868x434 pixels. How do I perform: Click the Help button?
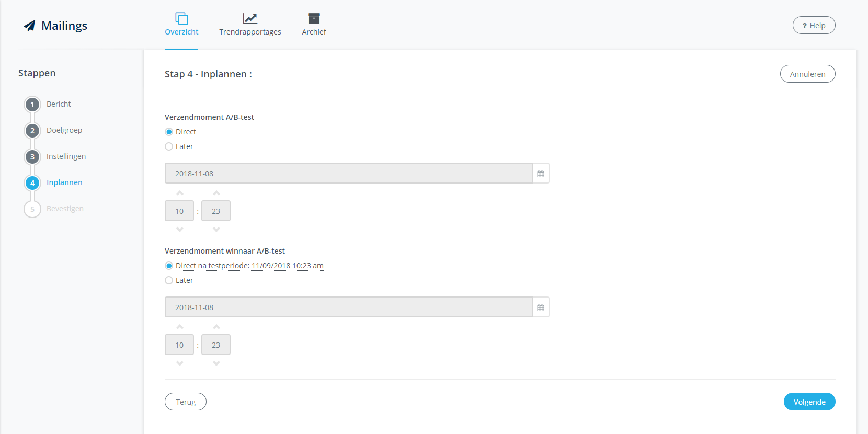[814, 25]
